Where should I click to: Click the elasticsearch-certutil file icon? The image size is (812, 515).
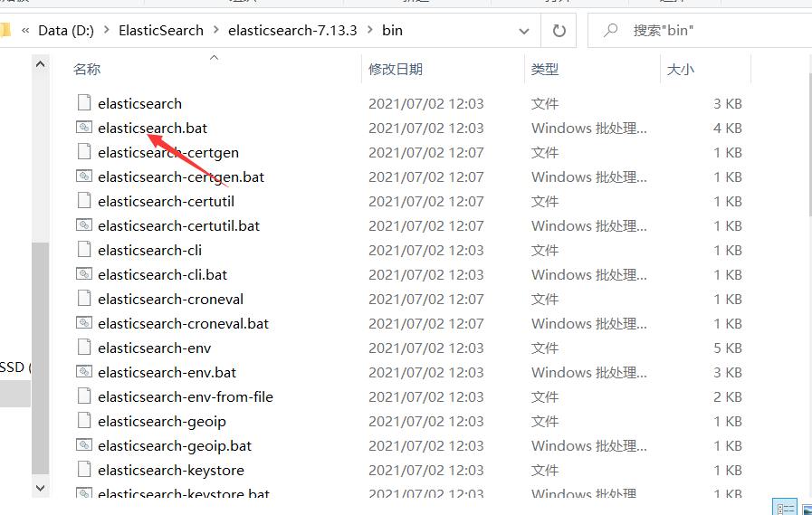tap(84, 200)
